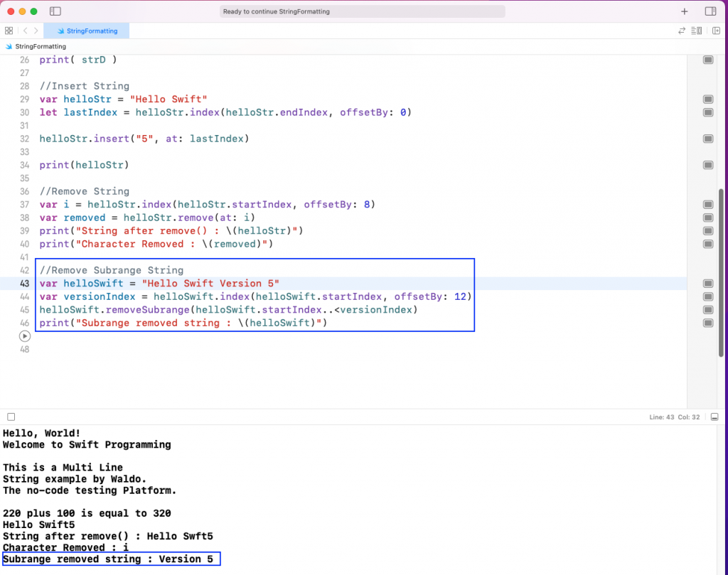Toggle the checkbox in the console bar
The height and width of the screenshot is (575, 728).
[x=10, y=417]
